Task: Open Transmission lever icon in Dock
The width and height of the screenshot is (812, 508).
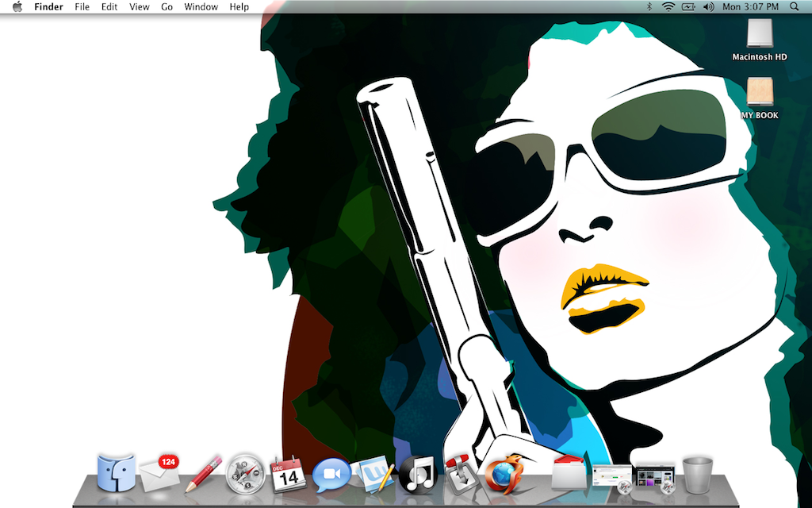Action: click(460, 474)
